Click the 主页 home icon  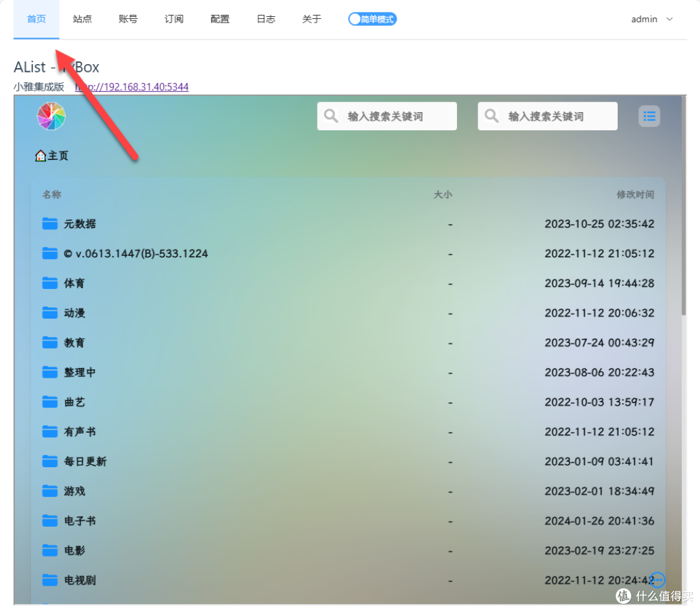(40, 156)
